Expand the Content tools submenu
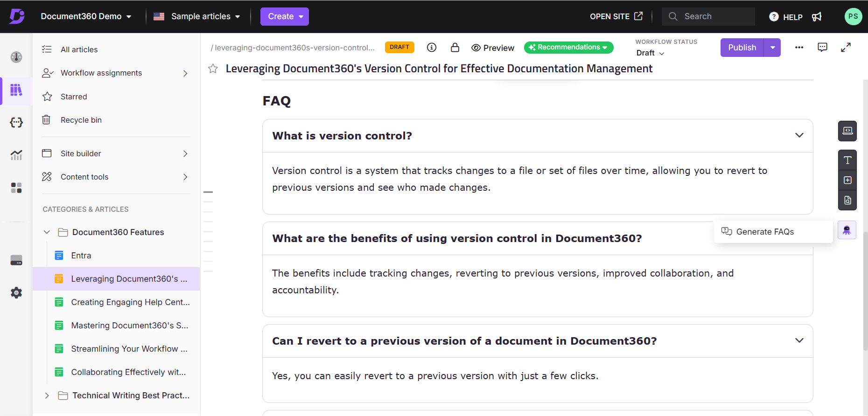 click(185, 177)
